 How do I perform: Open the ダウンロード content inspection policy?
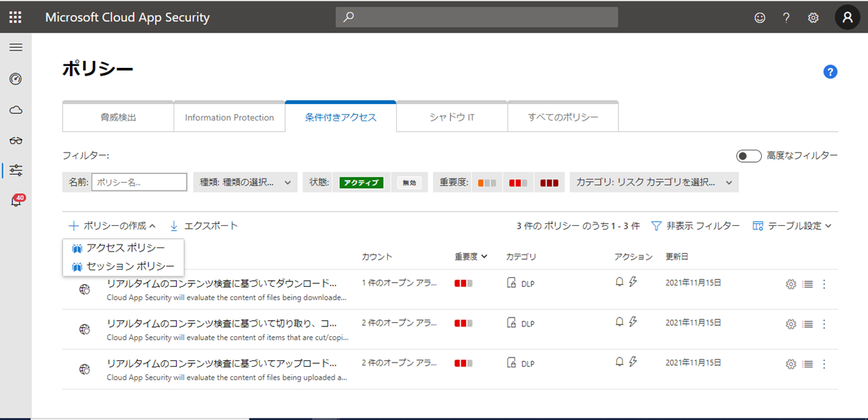222,283
